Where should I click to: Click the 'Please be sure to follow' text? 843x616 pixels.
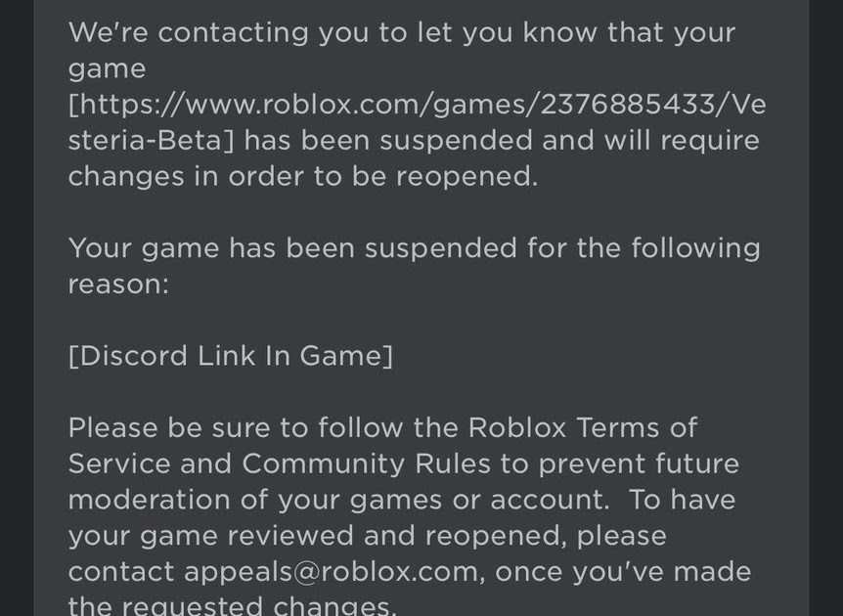click(x=236, y=428)
